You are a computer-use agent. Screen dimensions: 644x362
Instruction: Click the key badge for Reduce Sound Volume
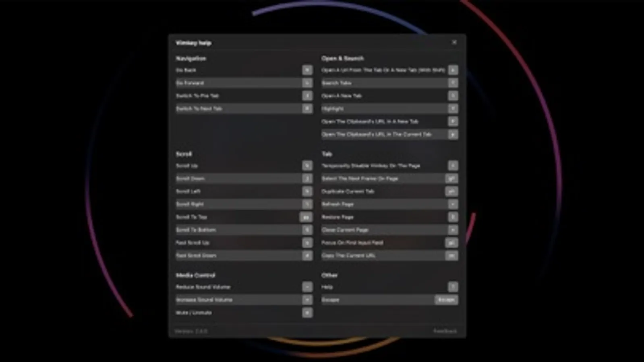click(307, 287)
